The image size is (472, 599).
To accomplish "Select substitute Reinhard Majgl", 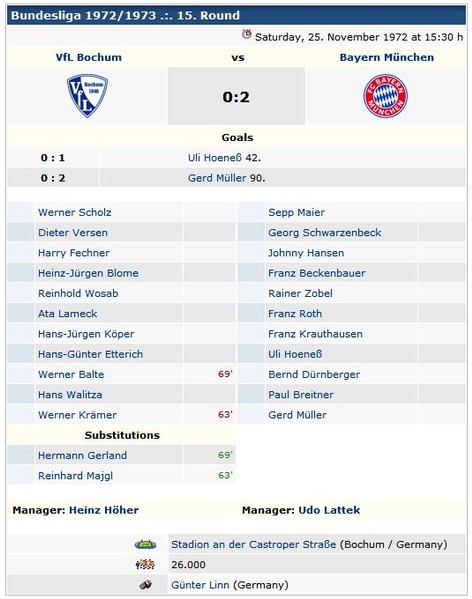I will [75, 476].
